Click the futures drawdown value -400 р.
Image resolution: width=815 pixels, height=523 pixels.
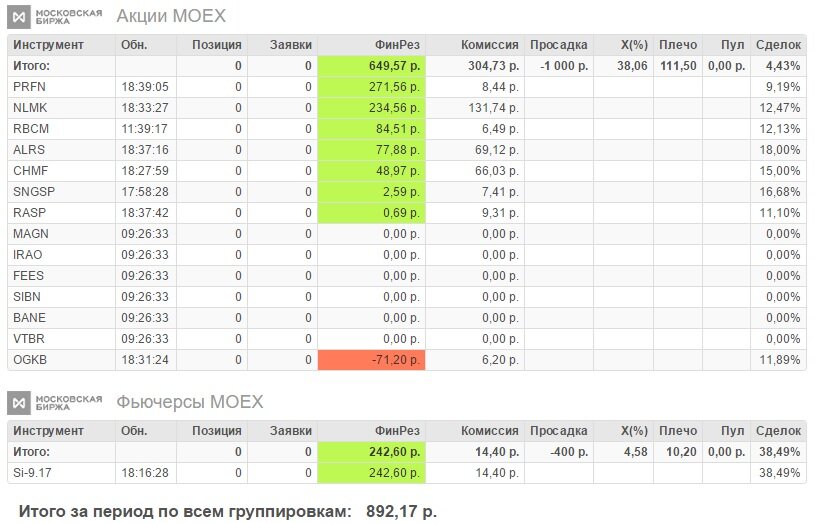[x=569, y=452]
